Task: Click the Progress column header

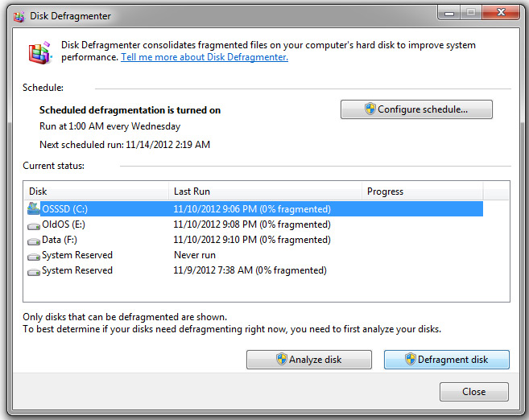Action: 423,191
